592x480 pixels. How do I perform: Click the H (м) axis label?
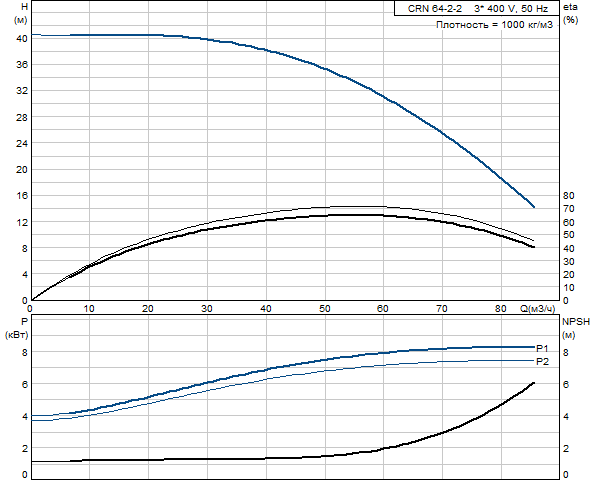[x=20, y=13]
